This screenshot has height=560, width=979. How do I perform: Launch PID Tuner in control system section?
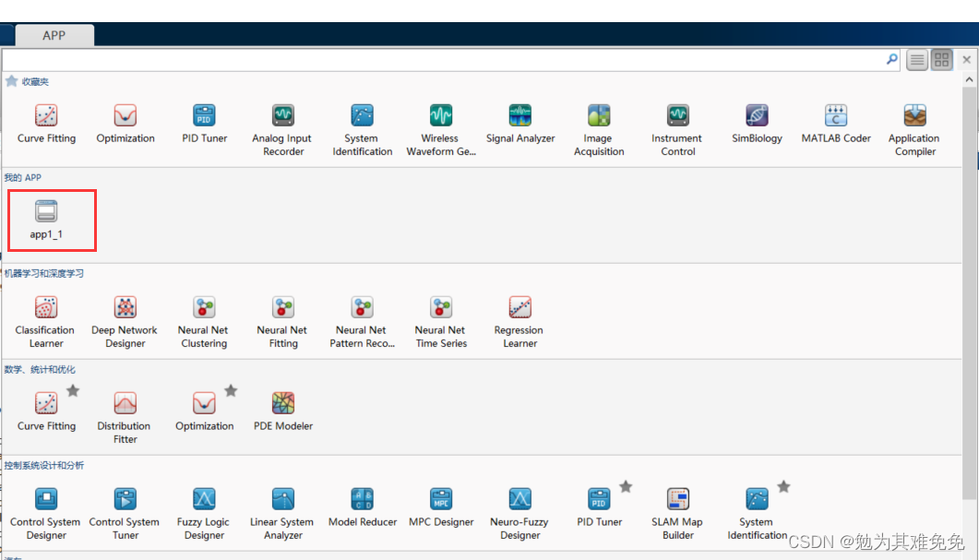click(599, 506)
